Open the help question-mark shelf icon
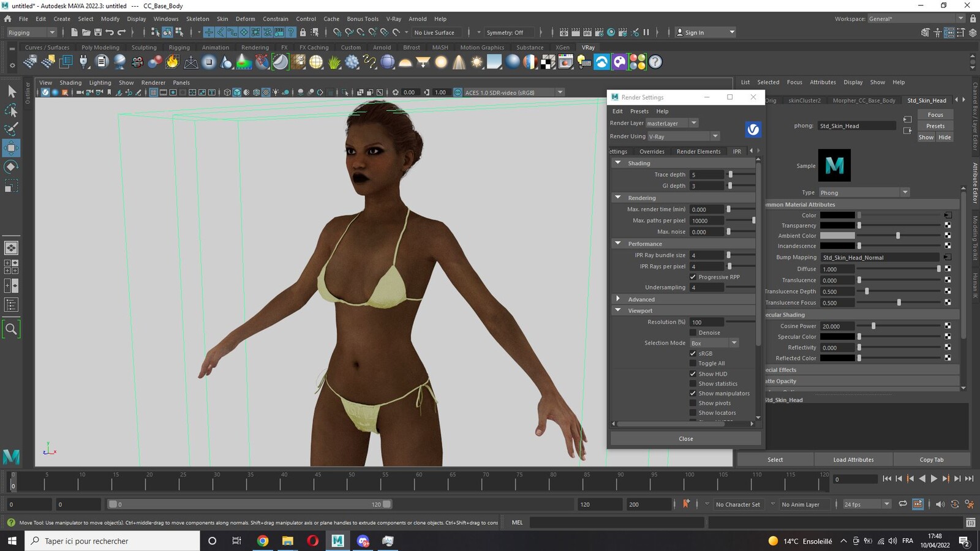 click(655, 62)
